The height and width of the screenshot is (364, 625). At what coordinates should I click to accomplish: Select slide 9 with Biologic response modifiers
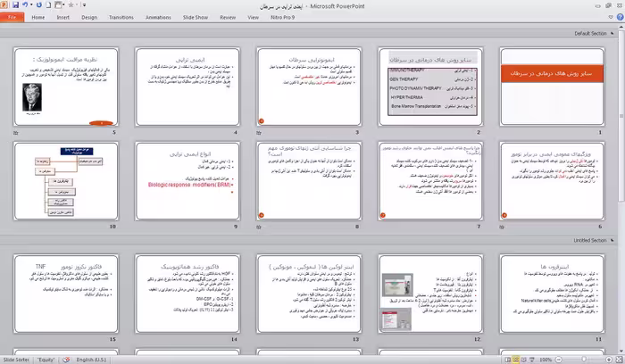(x=187, y=181)
